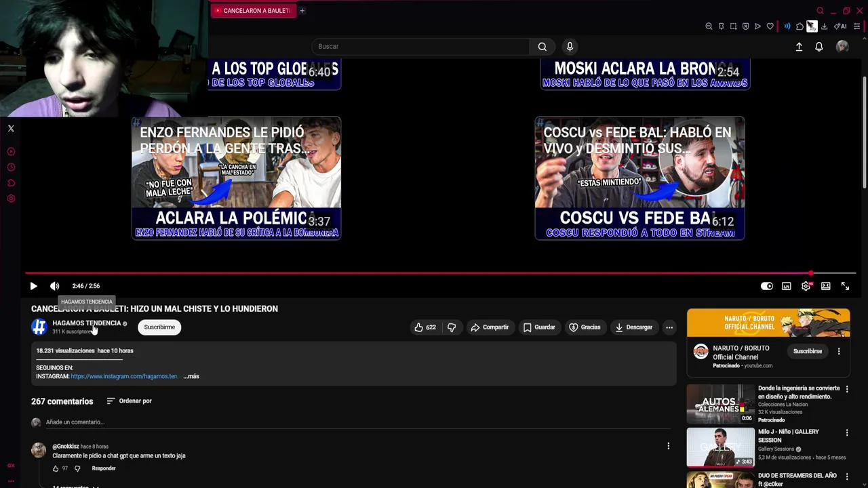Open Milo J - Niño Gallery Session thumbnail

click(720, 447)
